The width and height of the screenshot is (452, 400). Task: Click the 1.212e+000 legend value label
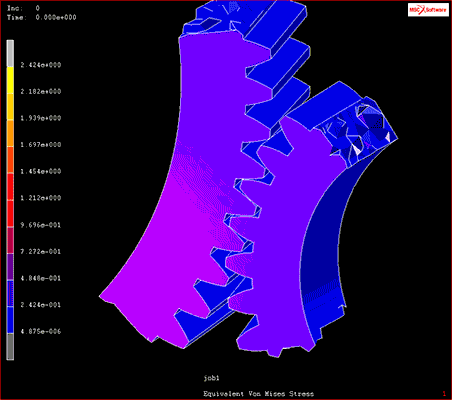pyautogui.click(x=41, y=198)
